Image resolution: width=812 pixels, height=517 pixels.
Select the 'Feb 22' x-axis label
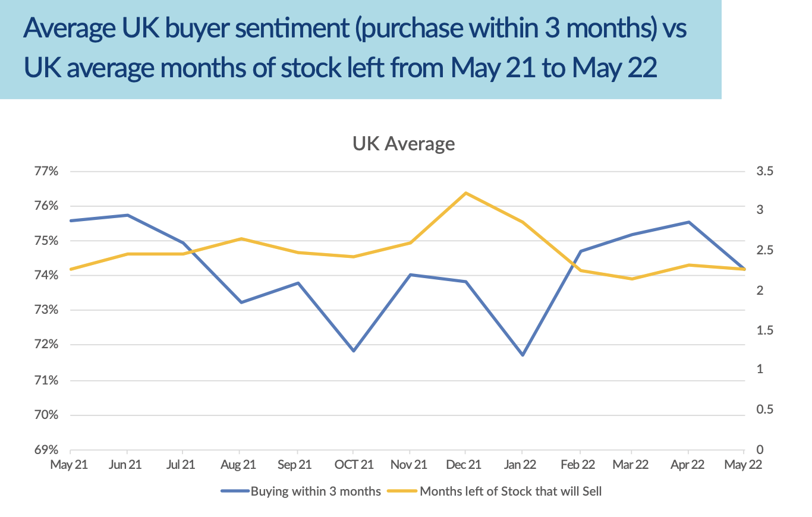[577, 465]
